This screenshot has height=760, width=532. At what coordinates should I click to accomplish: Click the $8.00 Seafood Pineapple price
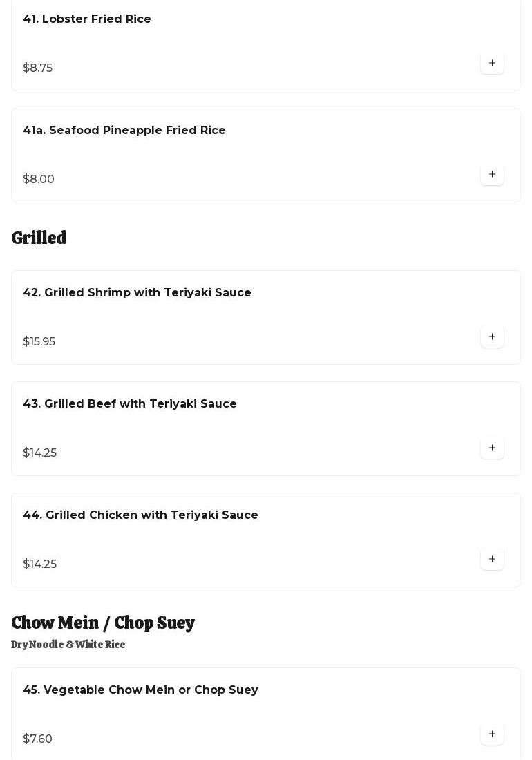[x=39, y=180]
